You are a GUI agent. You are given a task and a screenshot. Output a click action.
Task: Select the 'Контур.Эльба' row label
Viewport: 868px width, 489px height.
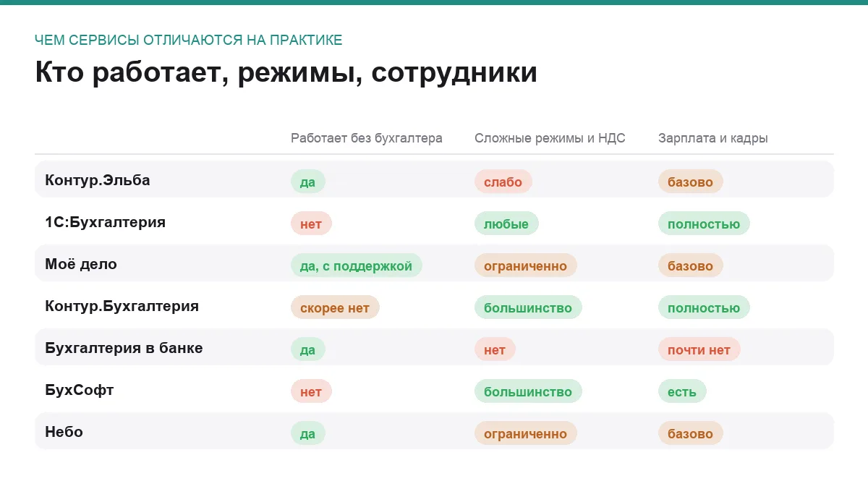98,180
